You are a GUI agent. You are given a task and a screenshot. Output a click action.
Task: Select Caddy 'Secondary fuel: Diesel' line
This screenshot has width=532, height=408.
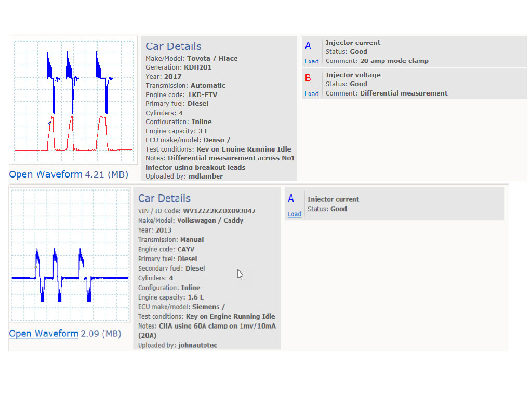(171, 268)
